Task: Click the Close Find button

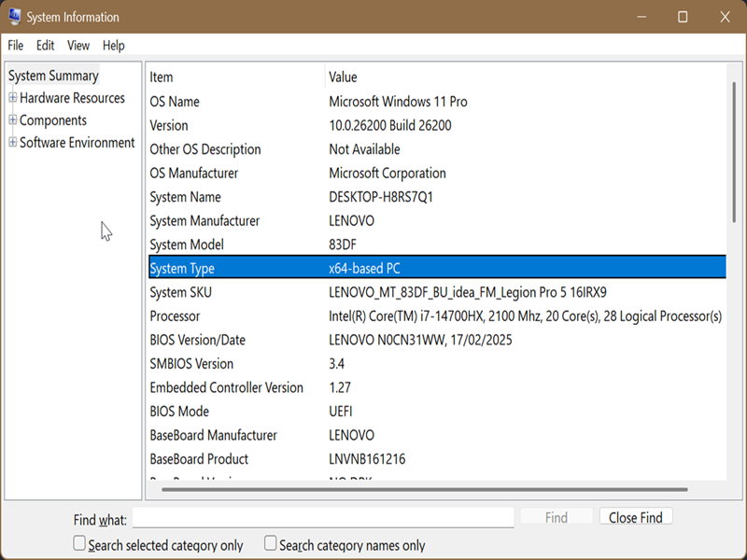Action: point(636,517)
